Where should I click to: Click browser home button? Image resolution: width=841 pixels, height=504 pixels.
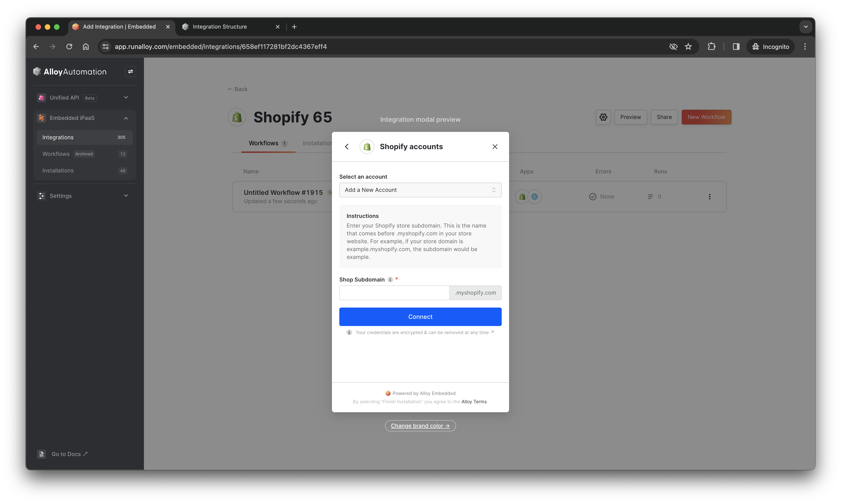coord(86,47)
